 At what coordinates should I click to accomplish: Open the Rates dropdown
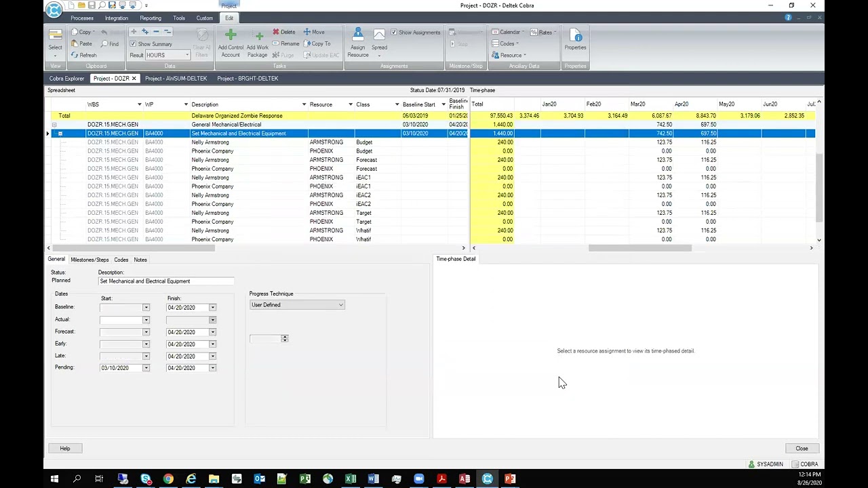click(x=544, y=32)
